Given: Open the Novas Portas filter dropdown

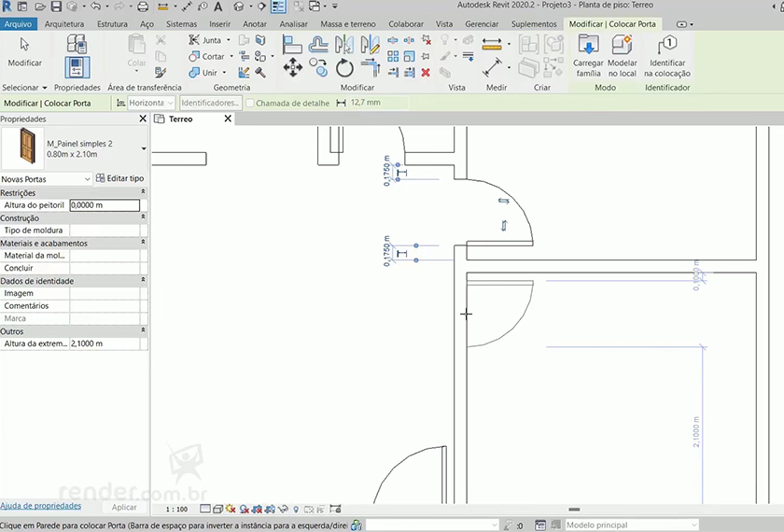Looking at the screenshot, I should [x=87, y=178].
